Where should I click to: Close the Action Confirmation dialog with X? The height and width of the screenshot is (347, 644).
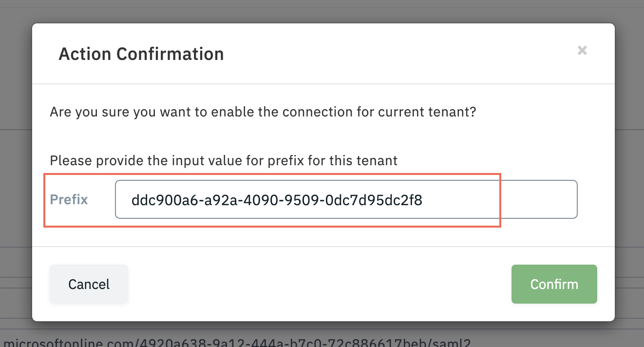pos(582,50)
